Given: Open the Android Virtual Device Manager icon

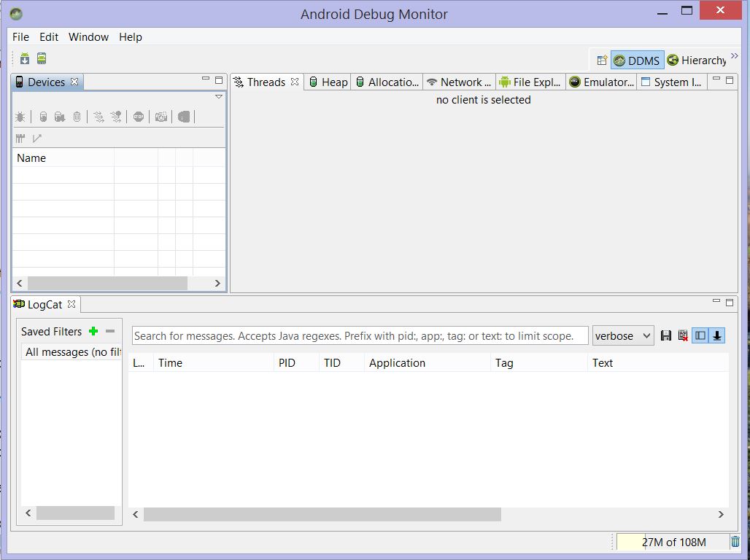Looking at the screenshot, I should [x=42, y=58].
